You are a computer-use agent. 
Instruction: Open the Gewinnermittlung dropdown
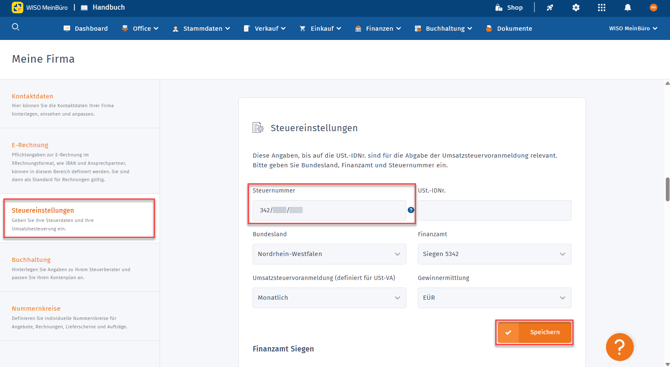pos(494,297)
